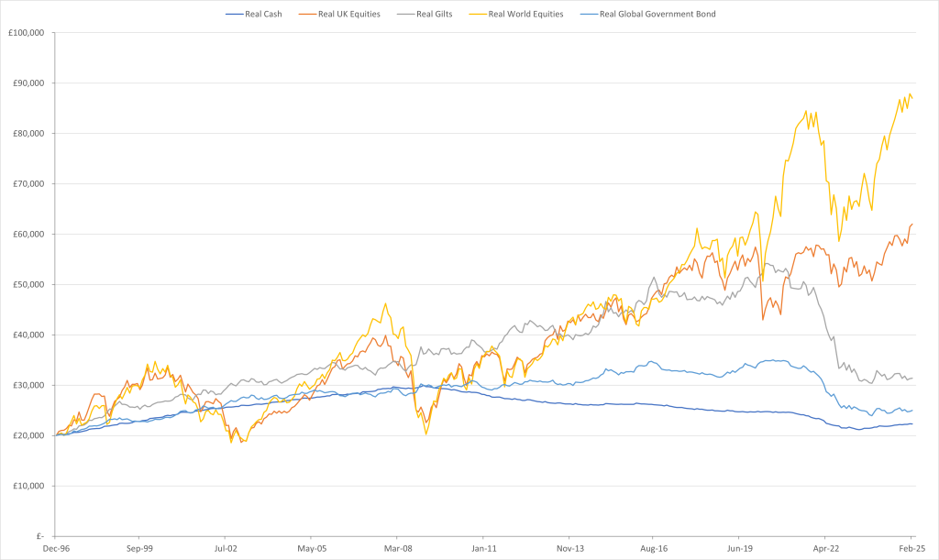The image size is (939, 560).
Task: Click the £40,000 y-axis label
Action: (28, 335)
